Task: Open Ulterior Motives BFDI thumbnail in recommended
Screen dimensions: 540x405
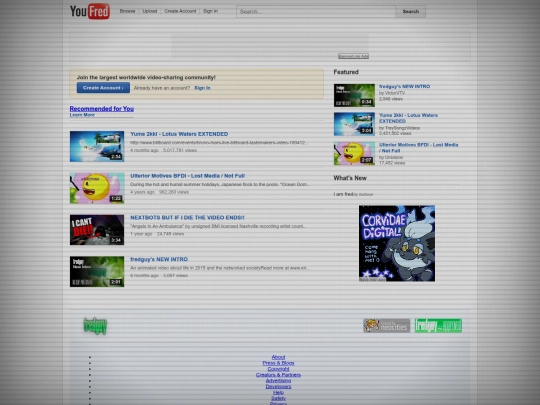Action: (x=97, y=188)
